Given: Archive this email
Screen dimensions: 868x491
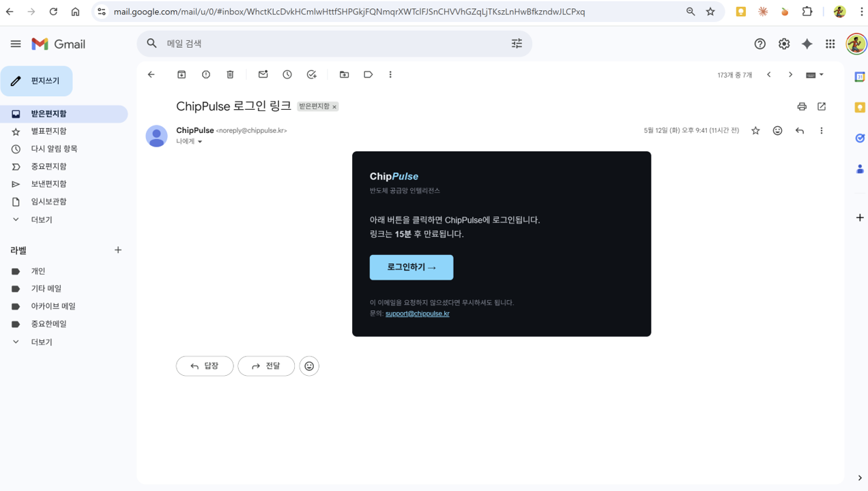Looking at the screenshot, I should [182, 74].
